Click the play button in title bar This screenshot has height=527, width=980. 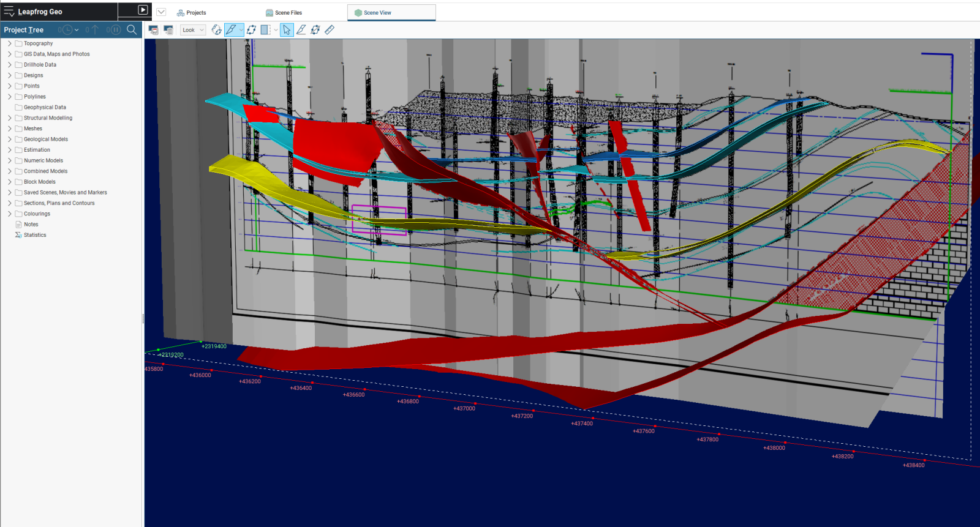143,10
